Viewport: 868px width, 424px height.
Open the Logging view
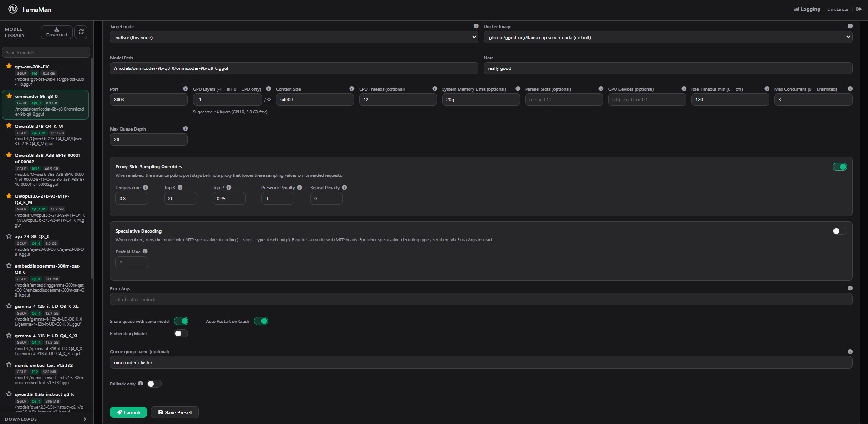tap(807, 9)
